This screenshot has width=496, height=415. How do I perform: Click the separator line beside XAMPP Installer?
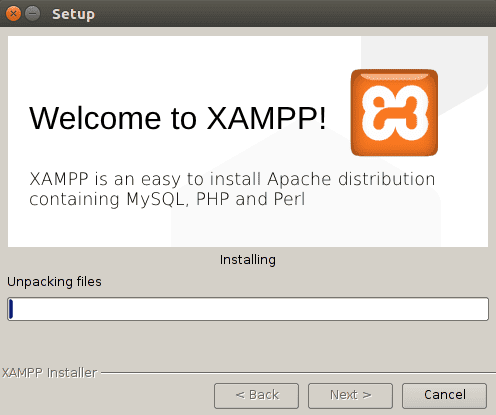[298, 373]
